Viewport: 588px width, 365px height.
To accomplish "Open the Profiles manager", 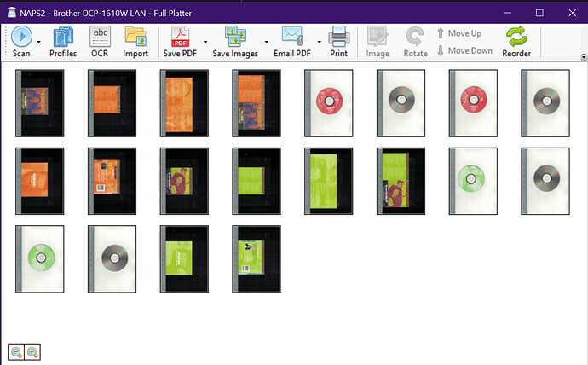I will (63, 42).
